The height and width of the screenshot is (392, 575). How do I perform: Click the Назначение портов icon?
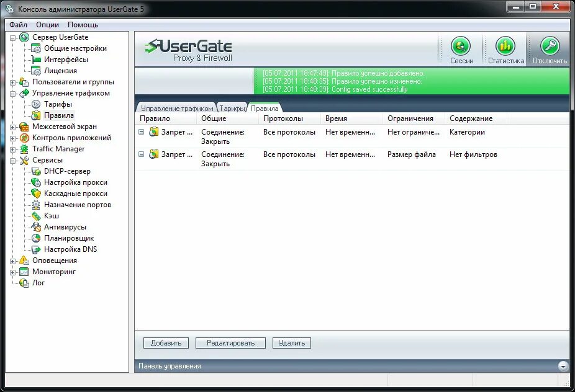tap(36, 205)
